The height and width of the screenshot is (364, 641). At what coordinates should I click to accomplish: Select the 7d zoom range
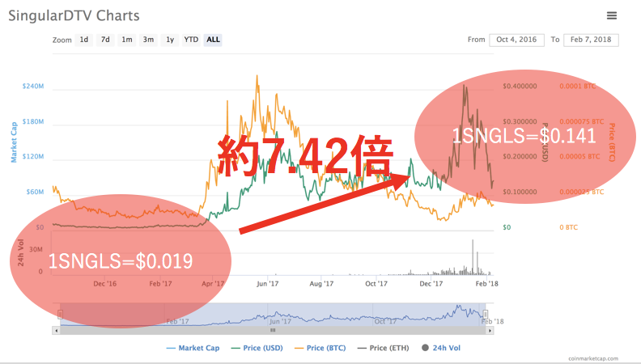[105, 40]
